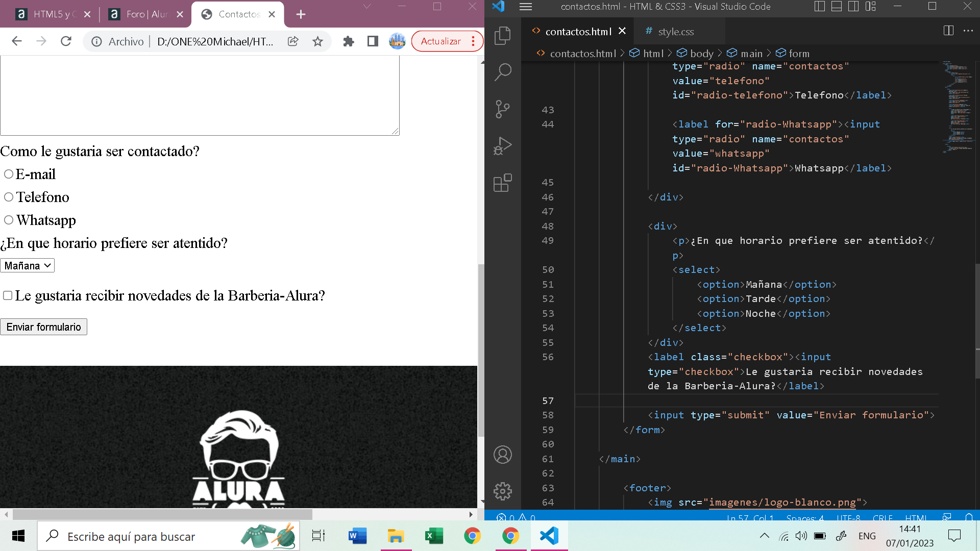
Task: Close the Foro Alura Chrome tab
Action: (180, 14)
